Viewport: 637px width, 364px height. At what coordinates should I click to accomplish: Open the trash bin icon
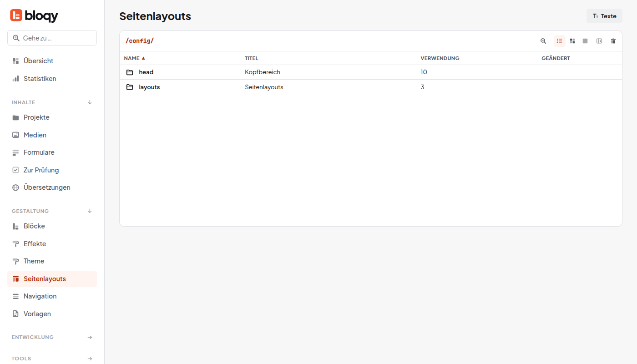(x=613, y=41)
